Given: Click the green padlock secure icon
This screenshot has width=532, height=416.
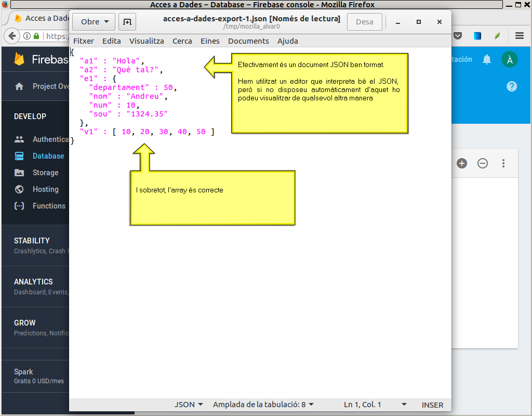Looking at the screenshot, I should click(x=36, y=36).
